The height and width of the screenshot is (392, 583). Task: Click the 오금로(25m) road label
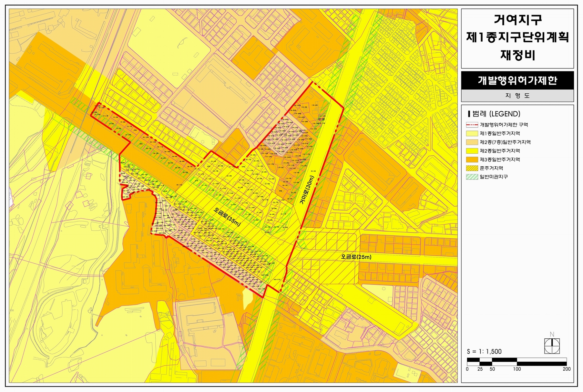point(356,257)
